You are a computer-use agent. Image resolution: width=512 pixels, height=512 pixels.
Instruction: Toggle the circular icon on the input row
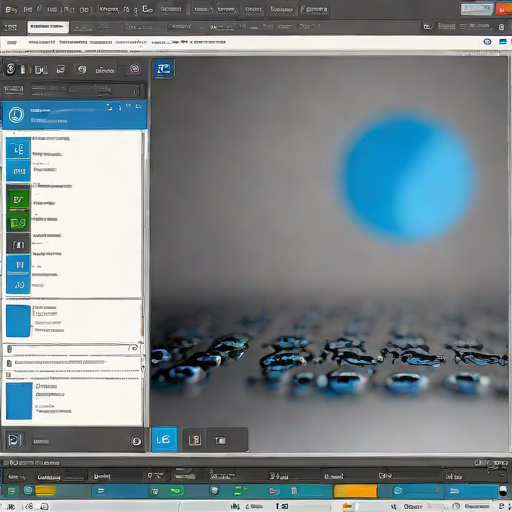134,348
